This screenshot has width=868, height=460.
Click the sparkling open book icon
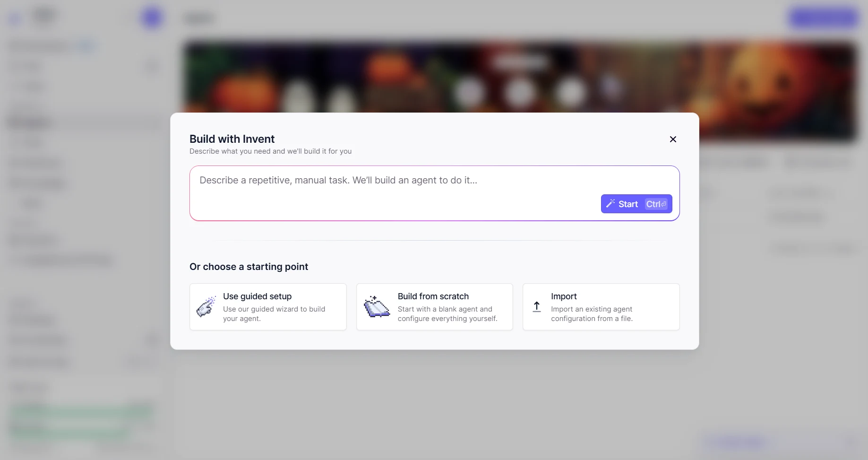(x=376, y=307)
